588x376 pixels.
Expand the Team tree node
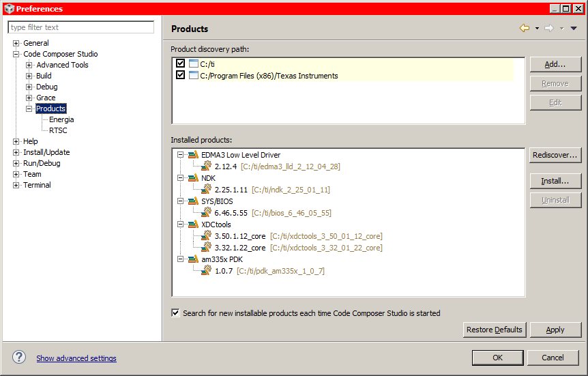pos(16,174)
